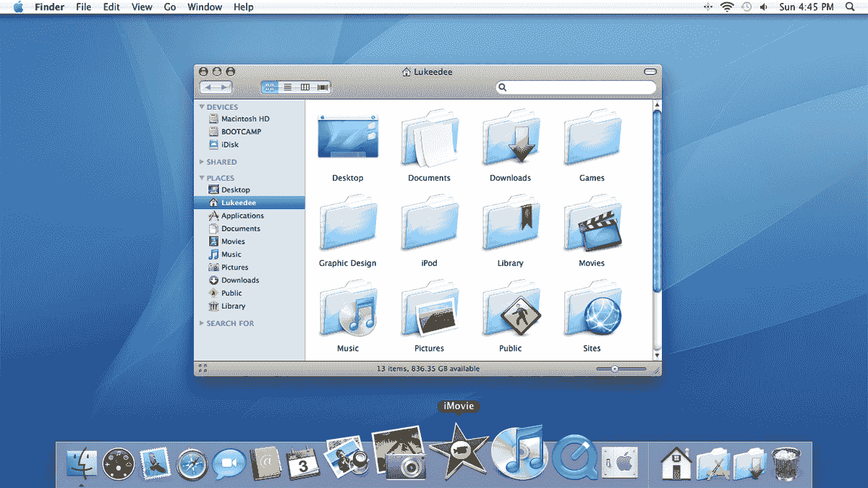The image size is (868, 488).
Task: Expand the SHARED sidebar section
Action: (202, 162)
